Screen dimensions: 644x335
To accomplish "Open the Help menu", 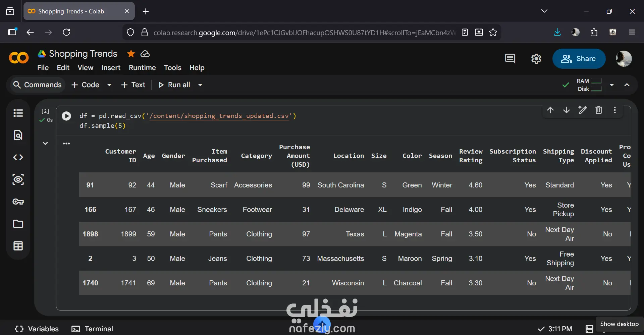I will [x=197, y=68].
